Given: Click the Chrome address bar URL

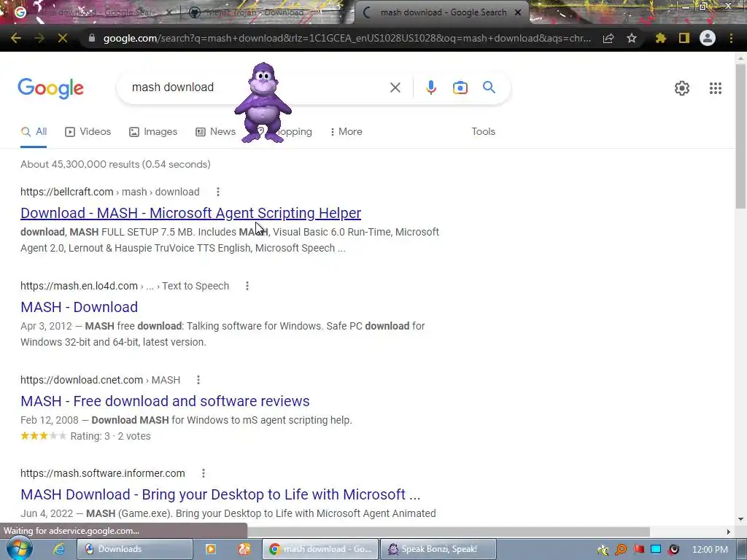Looking at the screenshot, I should [347, 38].
